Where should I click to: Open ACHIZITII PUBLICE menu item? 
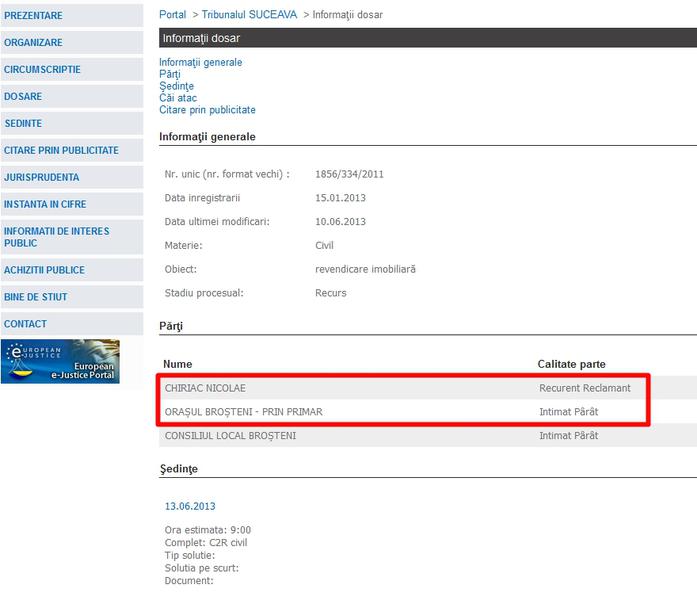[x=45, y=270]
